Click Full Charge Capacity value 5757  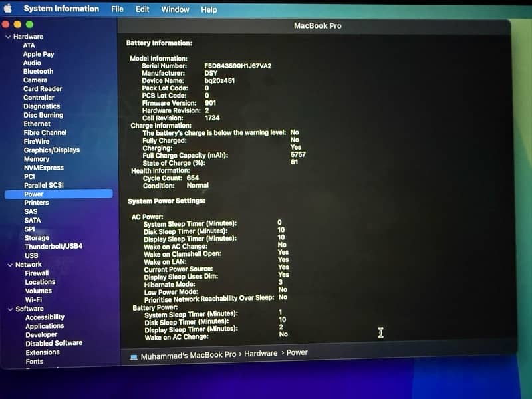pyautogui.click(x=298, y=155)
